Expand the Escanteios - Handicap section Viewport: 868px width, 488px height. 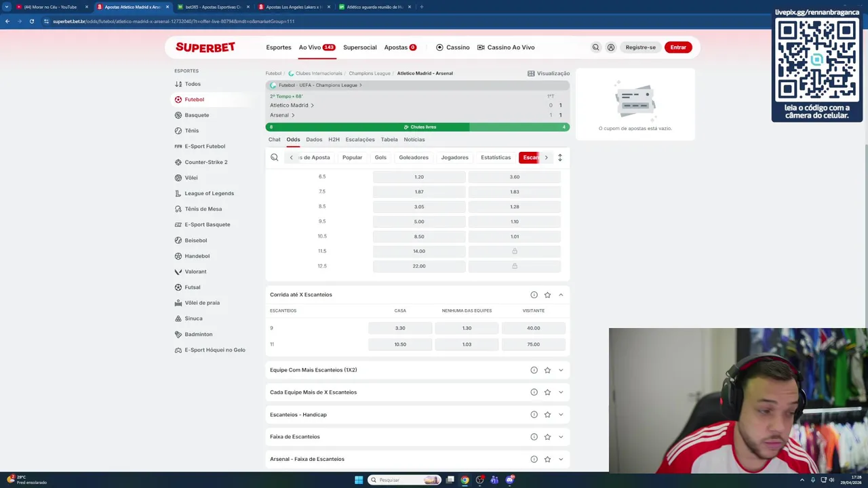coord(561,415)
